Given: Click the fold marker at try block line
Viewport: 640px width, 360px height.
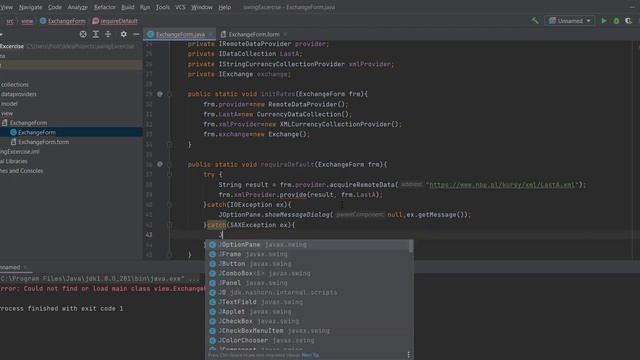Looking at the screenshot, I should (x=169, y=174).
